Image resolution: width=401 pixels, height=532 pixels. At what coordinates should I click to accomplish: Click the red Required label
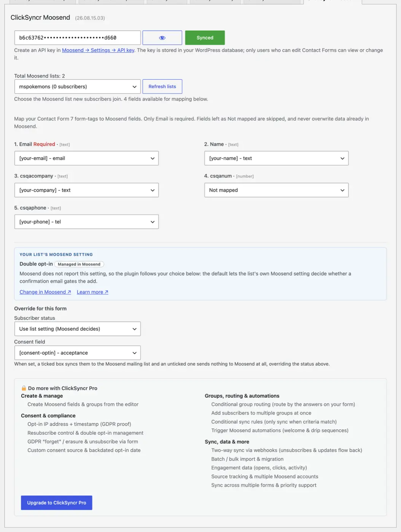(x=44, y=144)
